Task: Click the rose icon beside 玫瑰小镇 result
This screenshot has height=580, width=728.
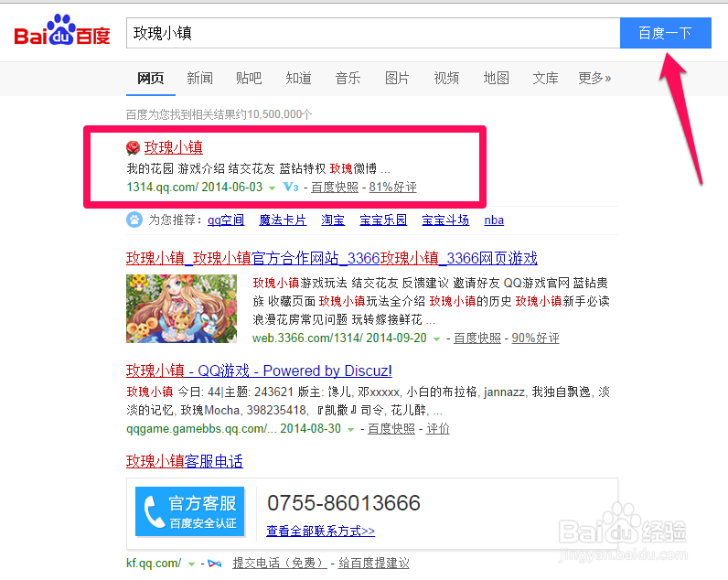Action: click(133, 147)
